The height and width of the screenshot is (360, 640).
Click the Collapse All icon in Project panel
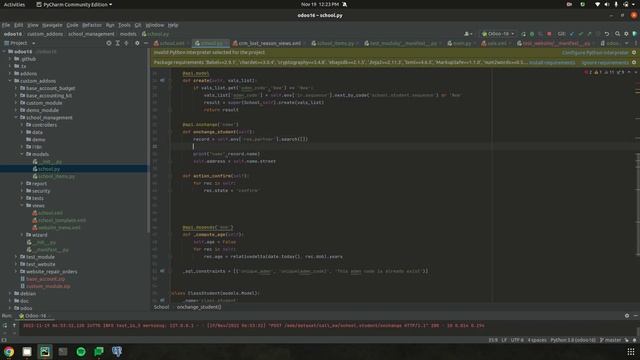(127, 43)
